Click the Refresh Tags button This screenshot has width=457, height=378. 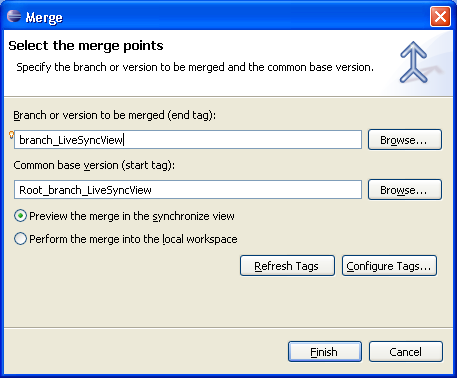coord(287,266)
